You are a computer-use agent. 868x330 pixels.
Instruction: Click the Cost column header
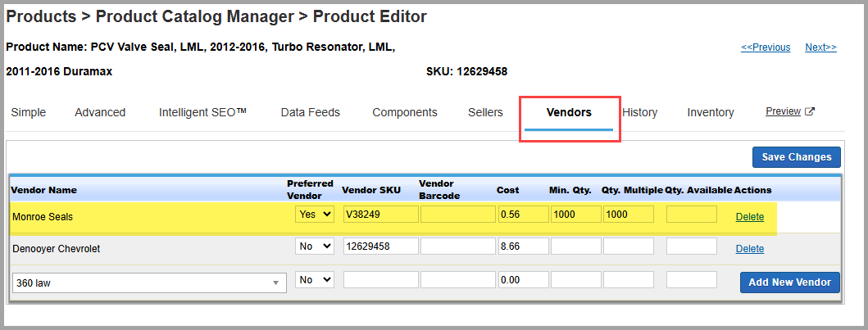point(507,190)
